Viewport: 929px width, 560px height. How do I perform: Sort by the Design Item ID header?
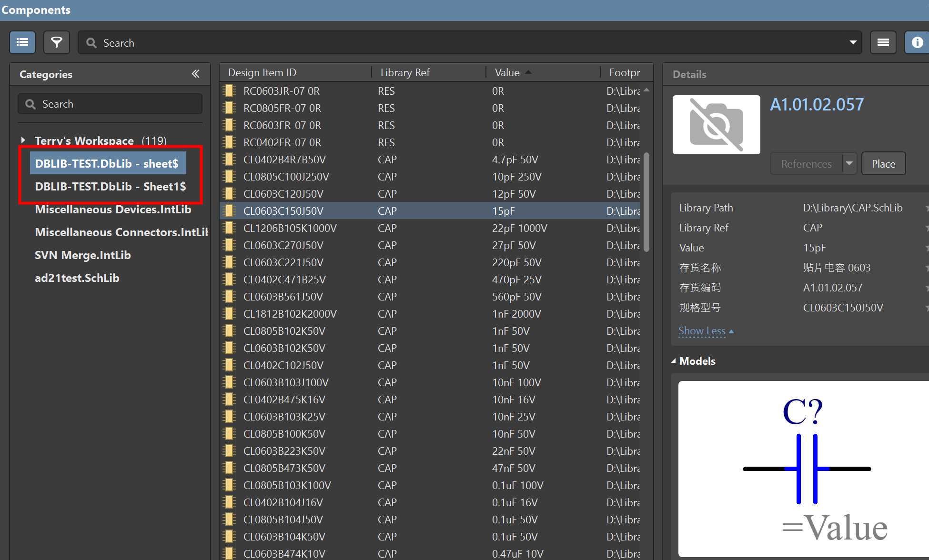point(262,72)
